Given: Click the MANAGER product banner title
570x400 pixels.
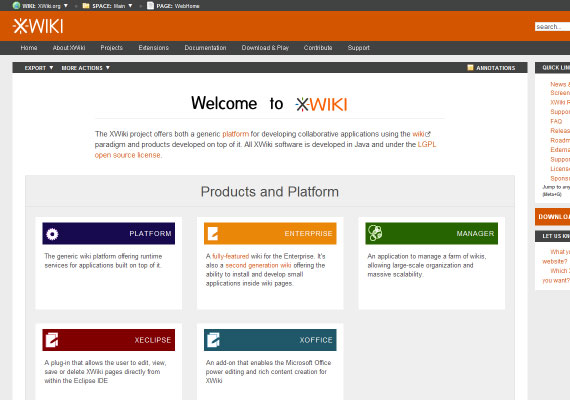Looking at the screenshot, I should [x=475, y=233].
